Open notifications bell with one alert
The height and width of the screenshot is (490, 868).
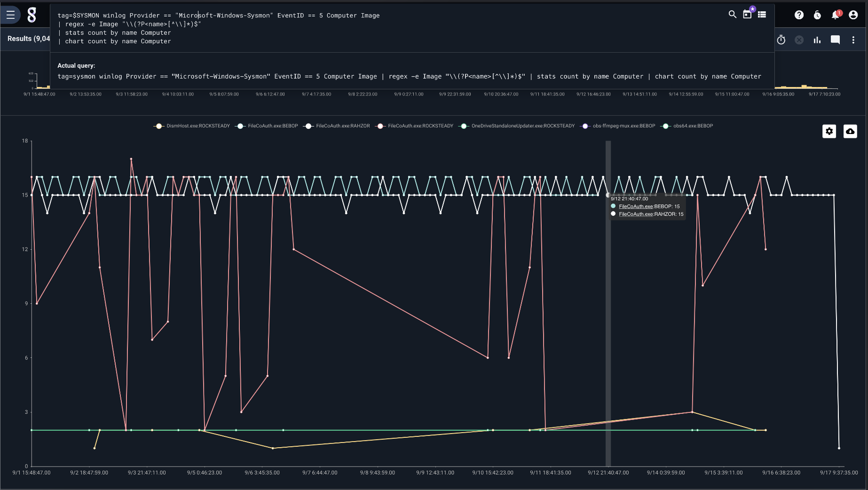point(836,15)
